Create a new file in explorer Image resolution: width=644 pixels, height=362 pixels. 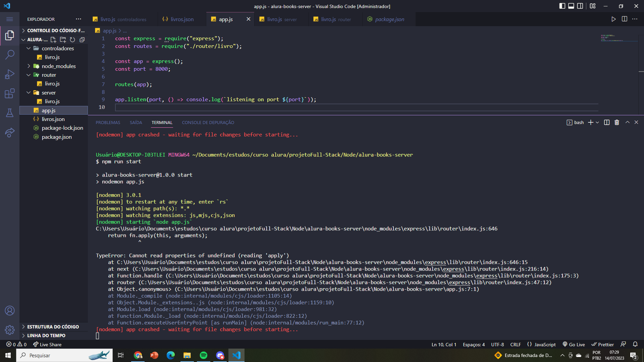(x=53, y=40)
